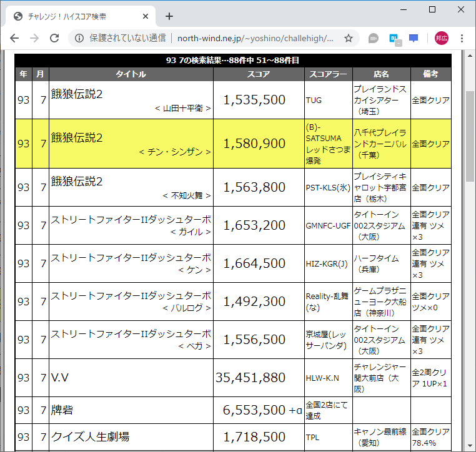
Task: Click scorer Reality-乱舞(な)
Action: point(327,302)
